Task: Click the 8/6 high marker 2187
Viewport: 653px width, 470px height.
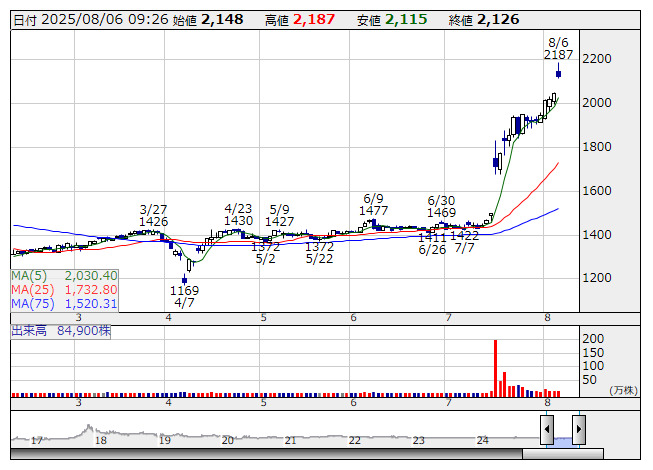Action: 559,55
